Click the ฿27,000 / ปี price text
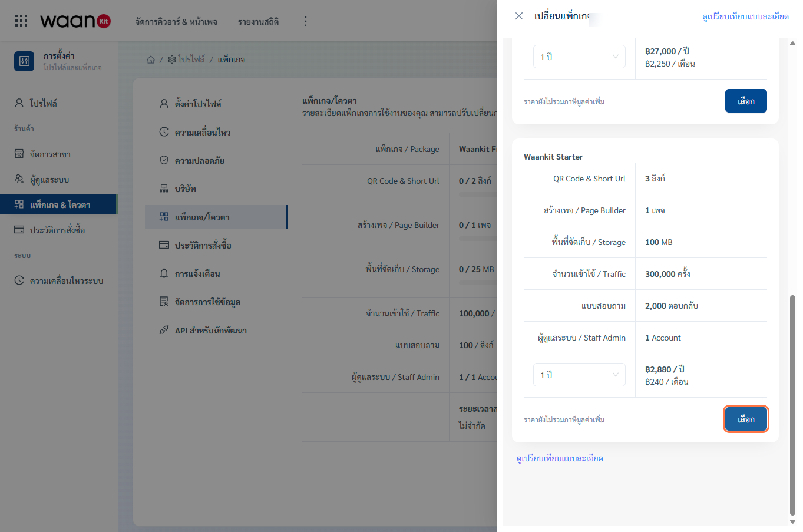 [x=667, y=51]
